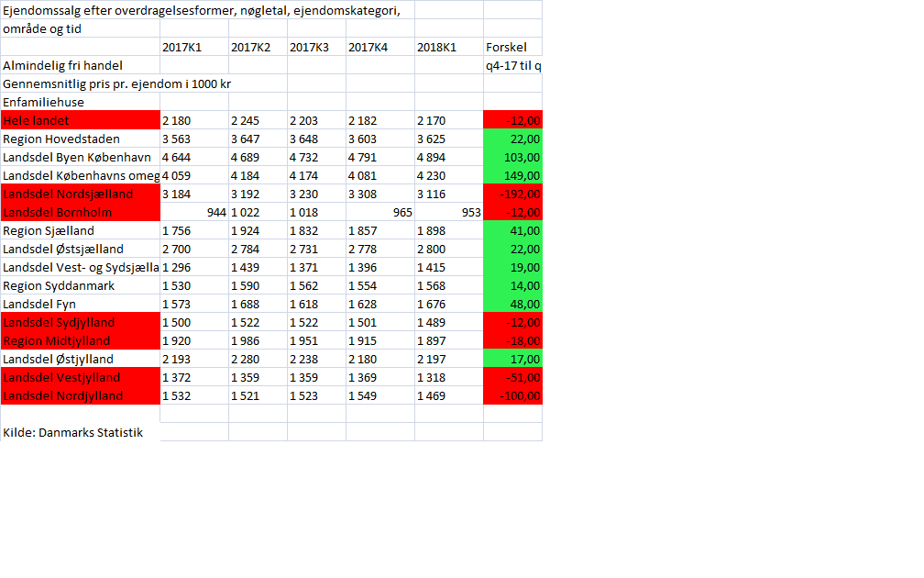The height and width of the screenshot is (578, 924).
Task: Click the 2017K3 column header
Action: point(316,47)
